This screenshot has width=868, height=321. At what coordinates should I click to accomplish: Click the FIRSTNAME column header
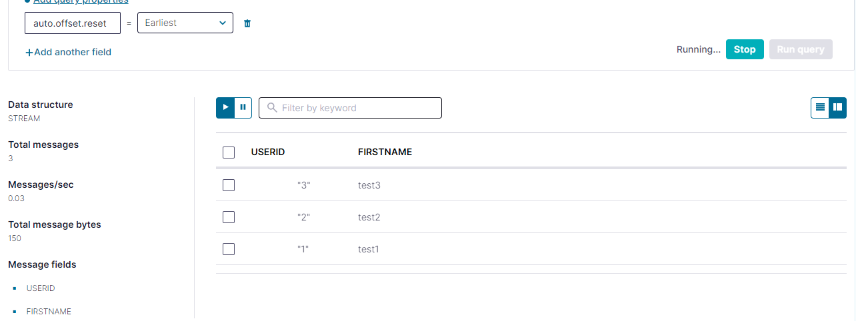[385, 152]
